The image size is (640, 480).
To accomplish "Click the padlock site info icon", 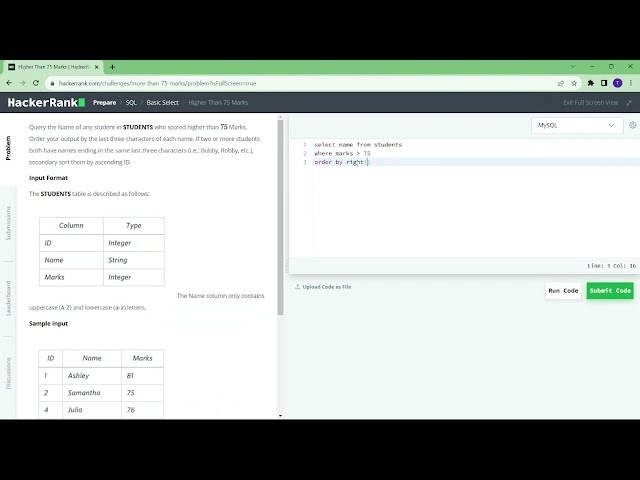I will tap(52, 83).
